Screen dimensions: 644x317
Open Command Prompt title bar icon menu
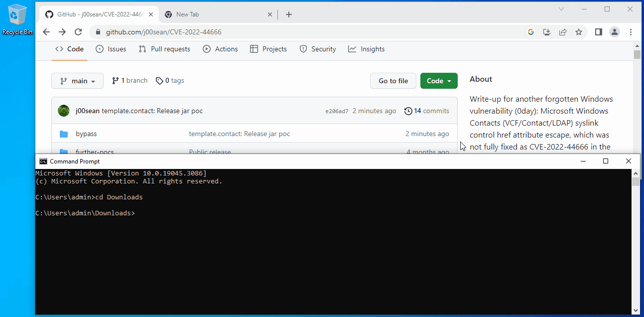(43, 161)
